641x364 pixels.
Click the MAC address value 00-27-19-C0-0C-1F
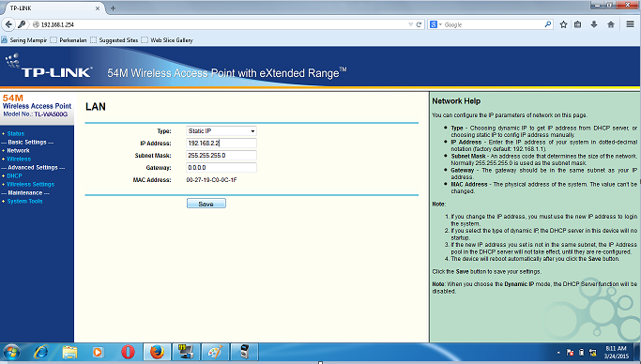[211, 180]
